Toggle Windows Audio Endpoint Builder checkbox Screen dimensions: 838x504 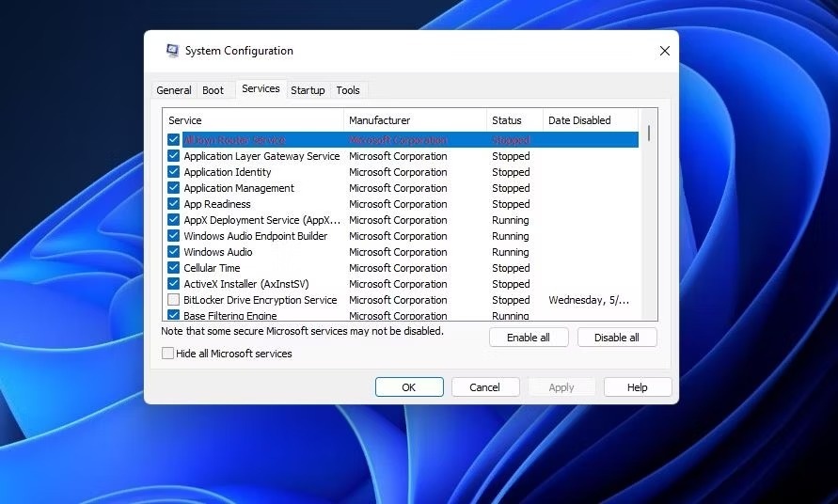173,236
